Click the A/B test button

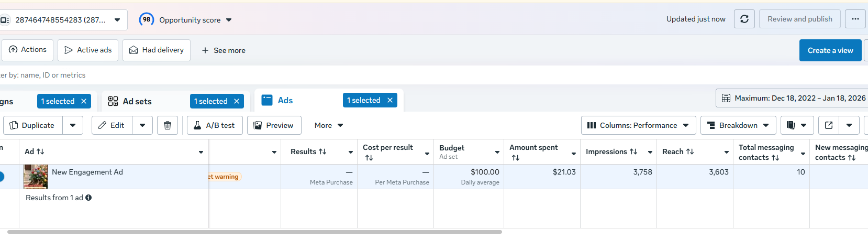[x=215, y=125]
